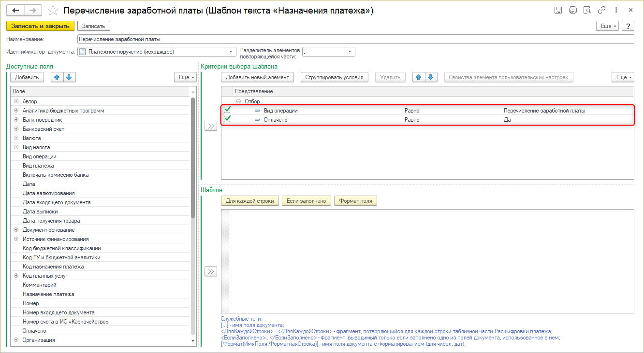Open Идентификатор документа dropdown list
Image resolution: width=644 pixels, height=353 pixels.
coord(231,52)
